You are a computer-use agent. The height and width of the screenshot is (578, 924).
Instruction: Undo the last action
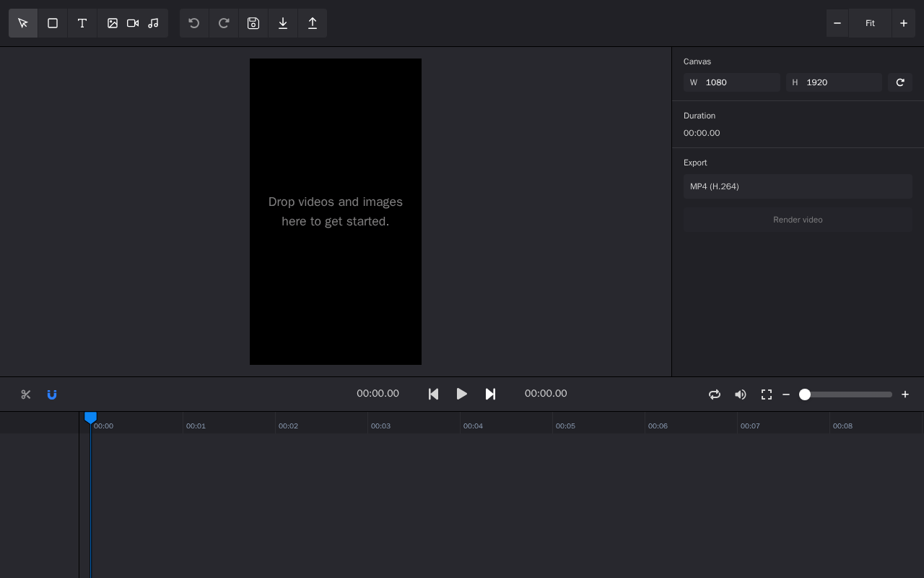click(194, 23)
